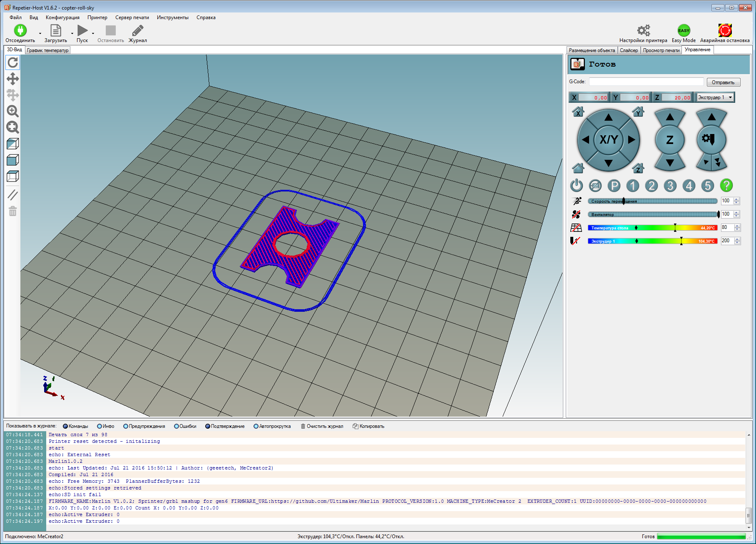Viewport: 756px width, 544px height.
Task: Open the dropdown arrow next to Пуск
Action: point(93,33)
